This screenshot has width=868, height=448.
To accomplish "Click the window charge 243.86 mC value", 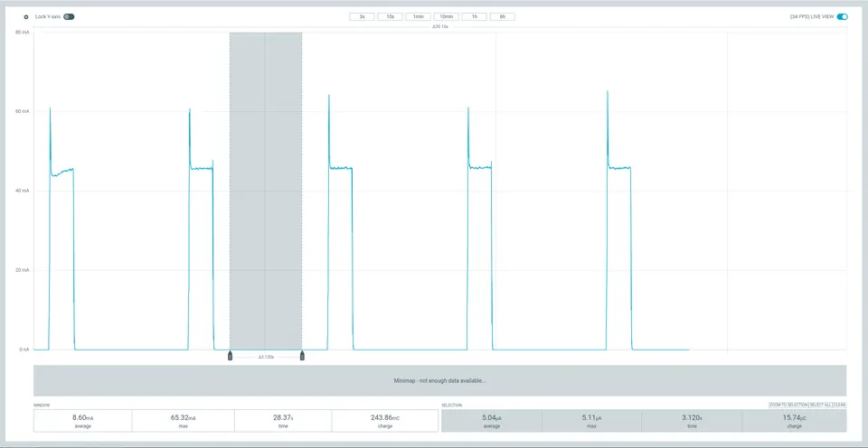I will click(x=385, y=418).
